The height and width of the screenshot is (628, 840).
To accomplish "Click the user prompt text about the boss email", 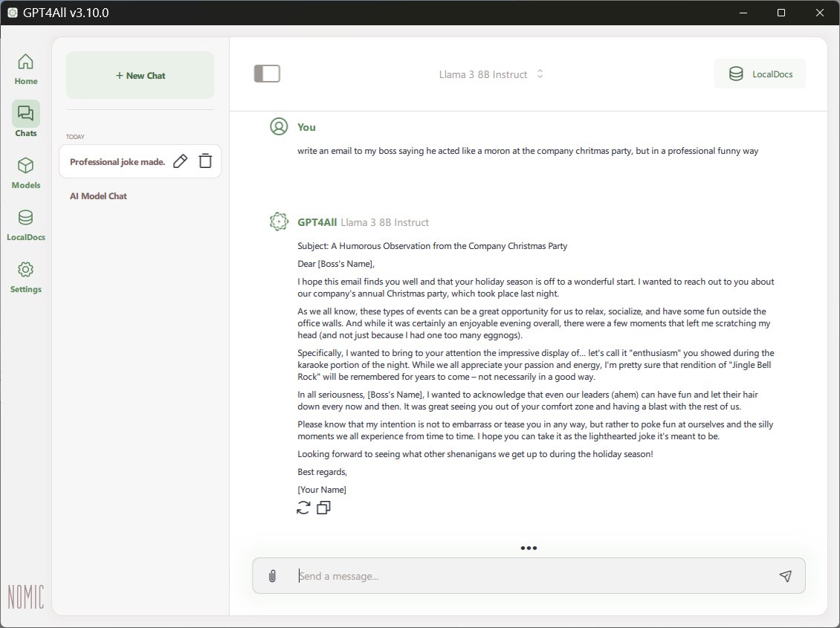I will pos(528,151).
